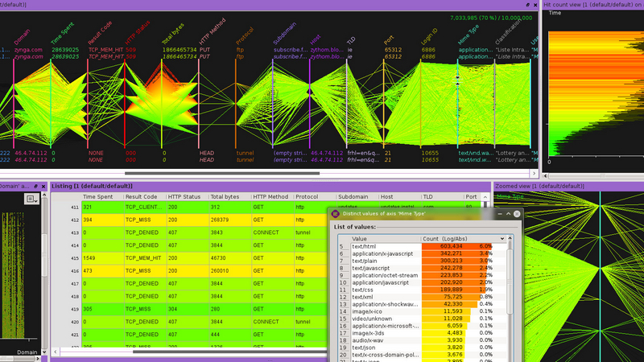Select the HTTP Status axis label
Viewport: 644px width, 362px height.
137,33
